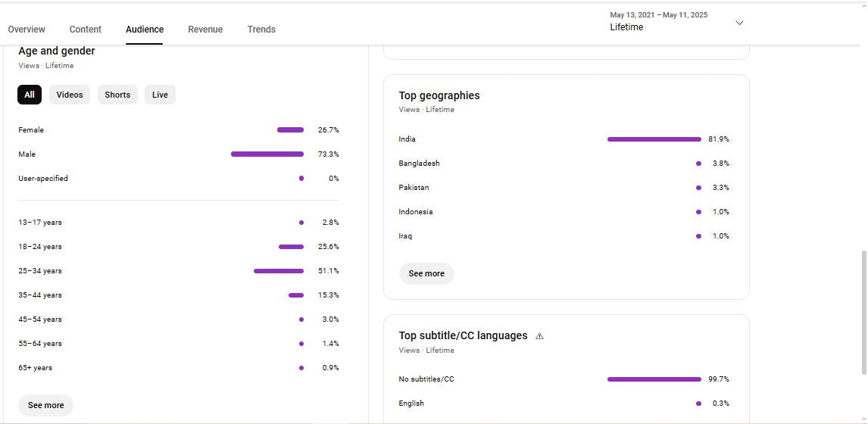The width and height of the screenshot is (868, 424).
Task: Open the Content tab
Action: coord(86,30)
